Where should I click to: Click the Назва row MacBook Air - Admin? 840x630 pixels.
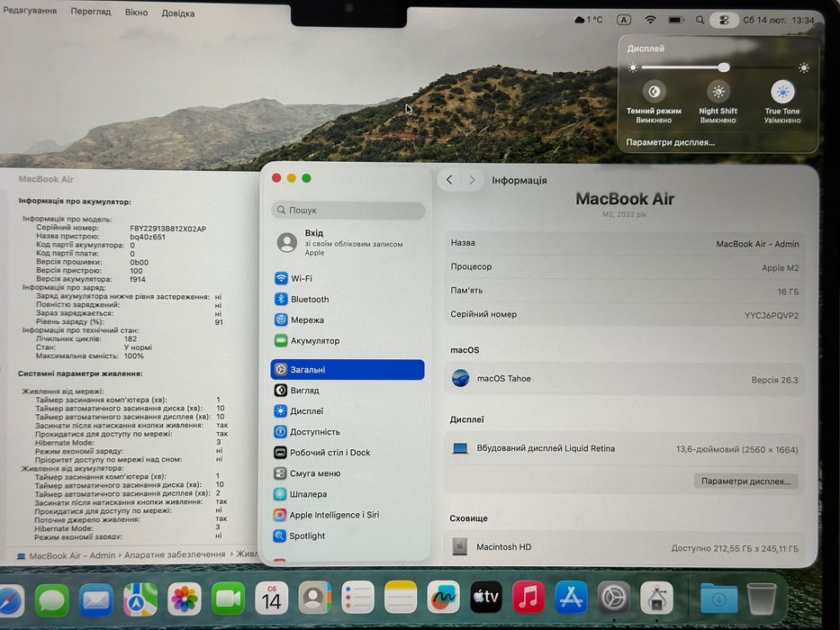(624, 243)
